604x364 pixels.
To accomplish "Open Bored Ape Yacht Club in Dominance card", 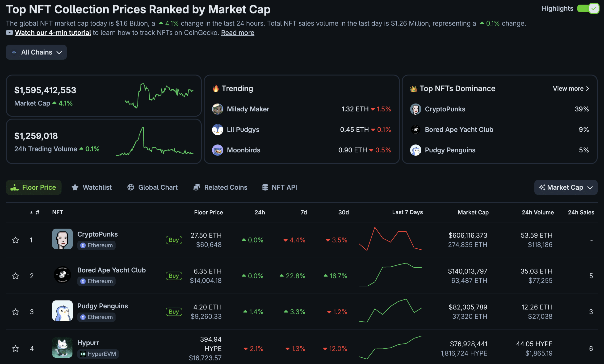I will click(459, 130).
